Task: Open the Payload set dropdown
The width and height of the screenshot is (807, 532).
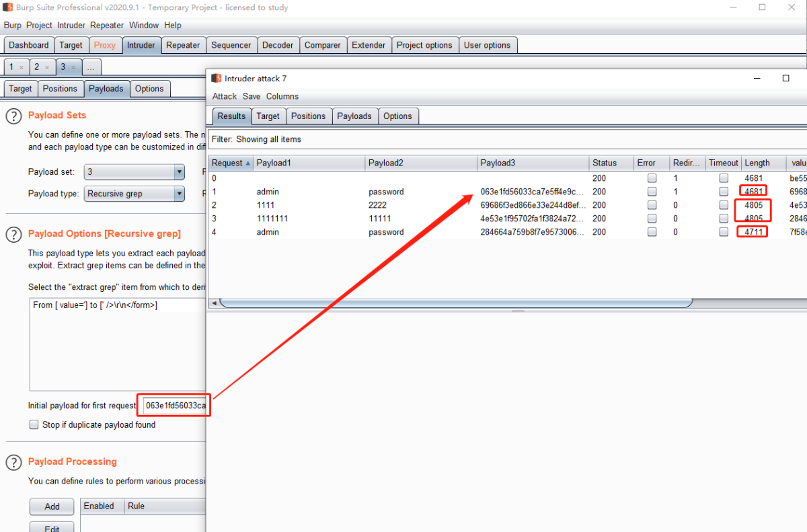Action: tap(134, 172)
